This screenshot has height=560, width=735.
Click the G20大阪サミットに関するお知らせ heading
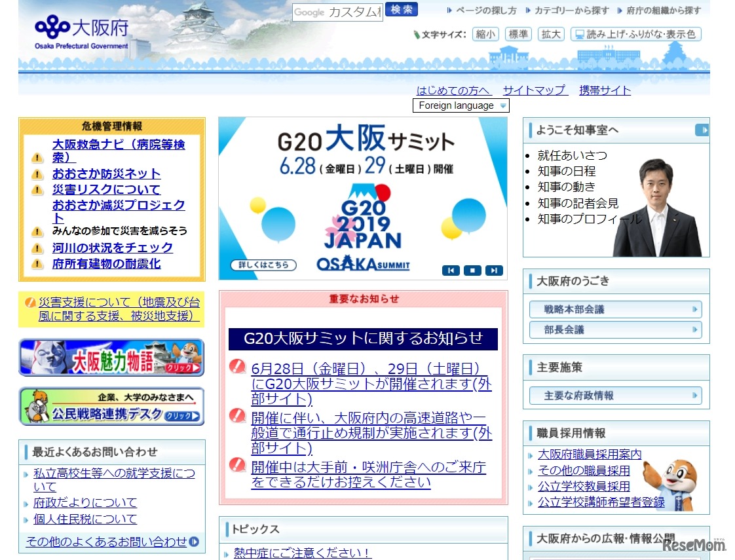coord(364,339)
